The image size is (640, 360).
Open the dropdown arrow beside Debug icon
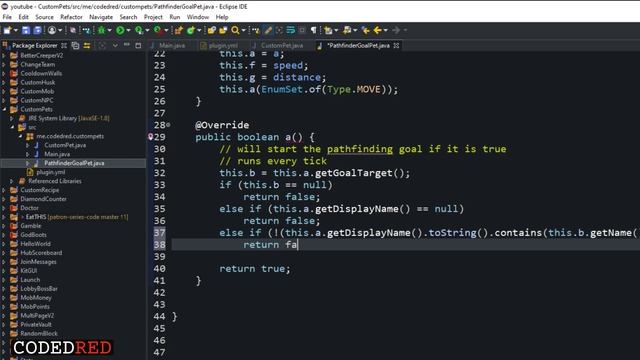tap(109, 30)
